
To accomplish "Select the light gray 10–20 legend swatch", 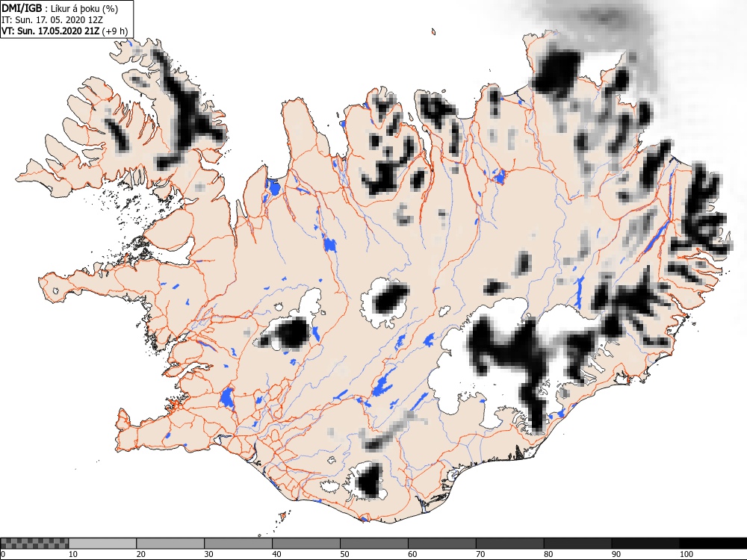I will point(102,544).
